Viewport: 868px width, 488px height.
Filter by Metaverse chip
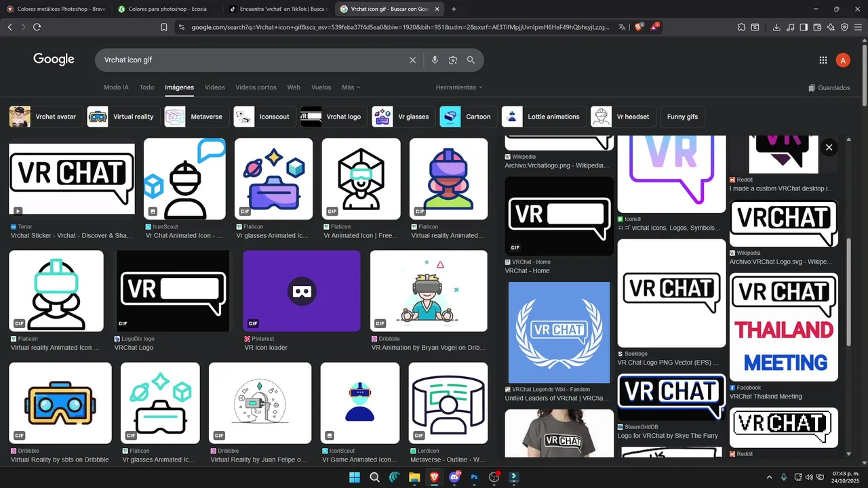(x=197, y=117)
